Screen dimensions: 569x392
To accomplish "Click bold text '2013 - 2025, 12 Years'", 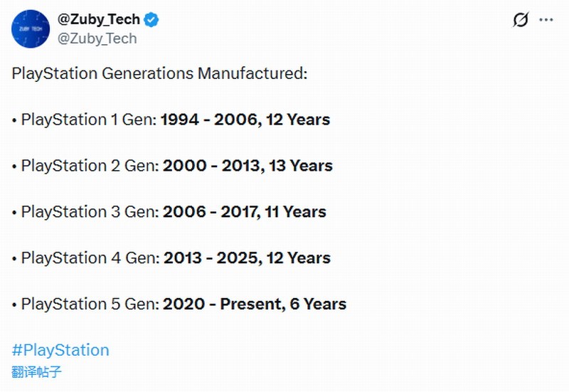I will tap(248, 258).
